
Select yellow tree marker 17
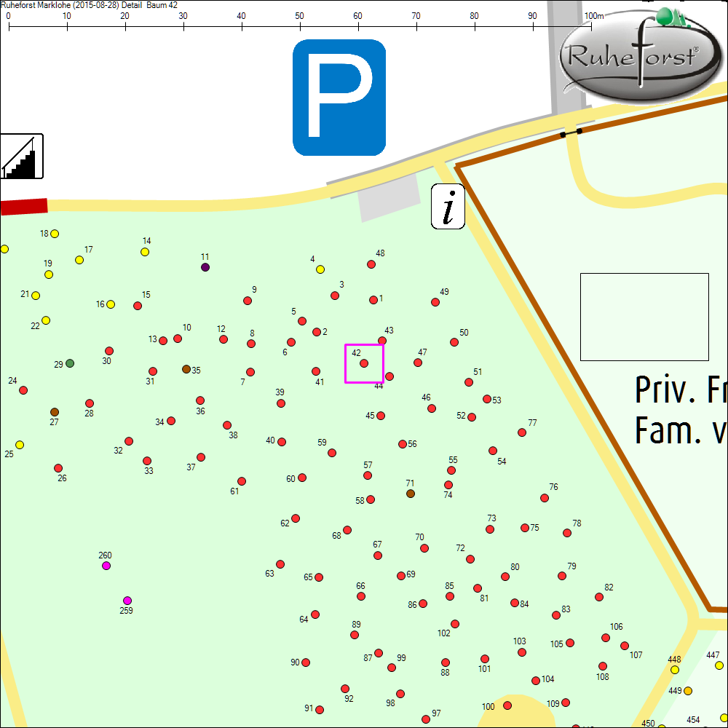[79, 260]
